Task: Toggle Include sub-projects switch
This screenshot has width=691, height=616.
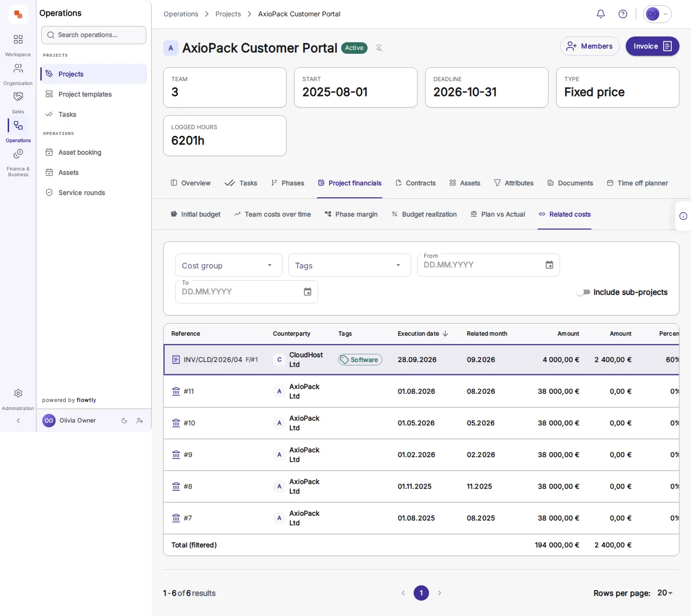Action: coord(584,292)
